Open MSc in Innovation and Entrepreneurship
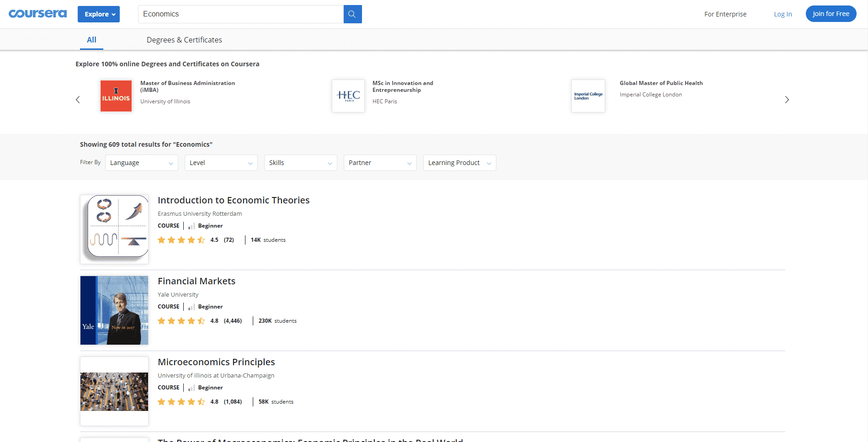The width and height of the screenshot is (868, 442). (x=403, y=86)
